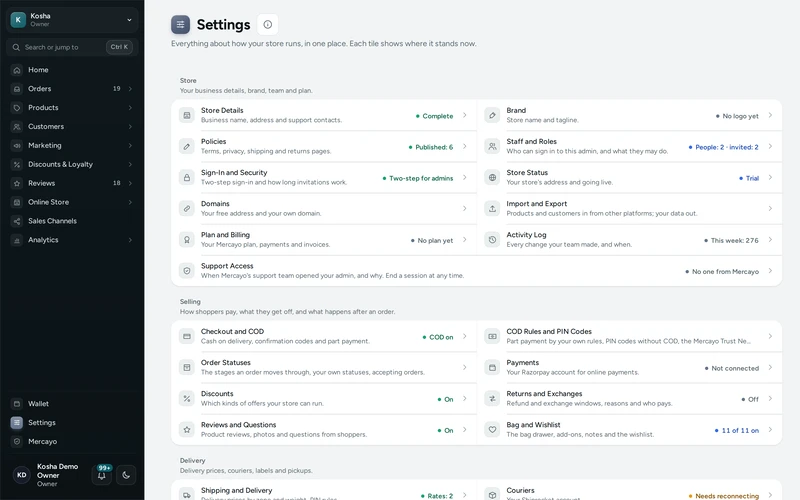
Task: Click the Import and Export upload icon
Action: [x=492, y=209]
